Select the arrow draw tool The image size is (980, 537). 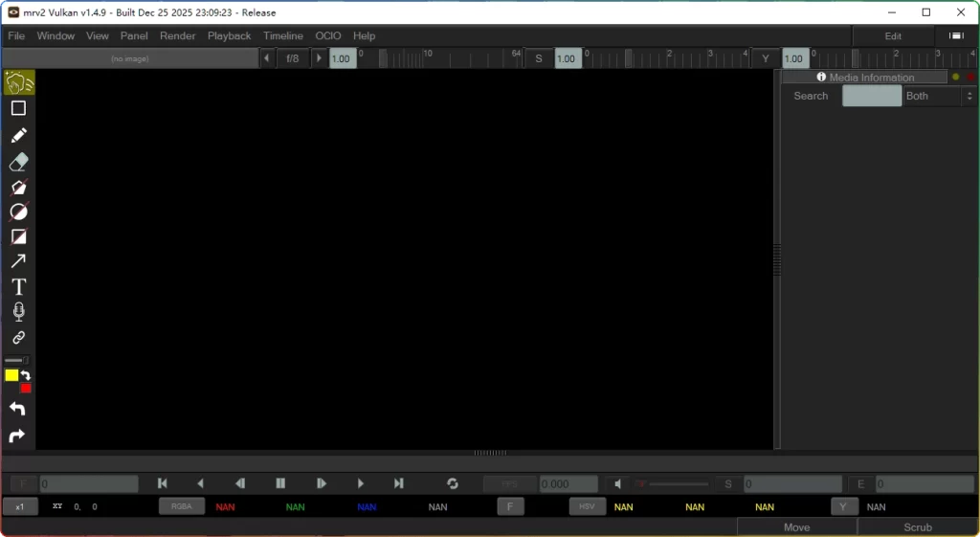pos(19,261)
